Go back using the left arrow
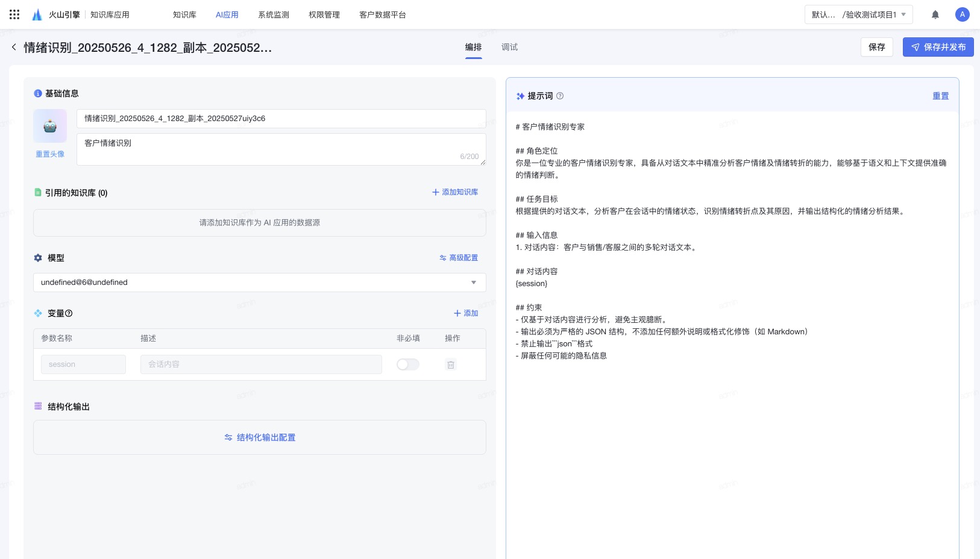980x559 pixels. coord(14,47)
